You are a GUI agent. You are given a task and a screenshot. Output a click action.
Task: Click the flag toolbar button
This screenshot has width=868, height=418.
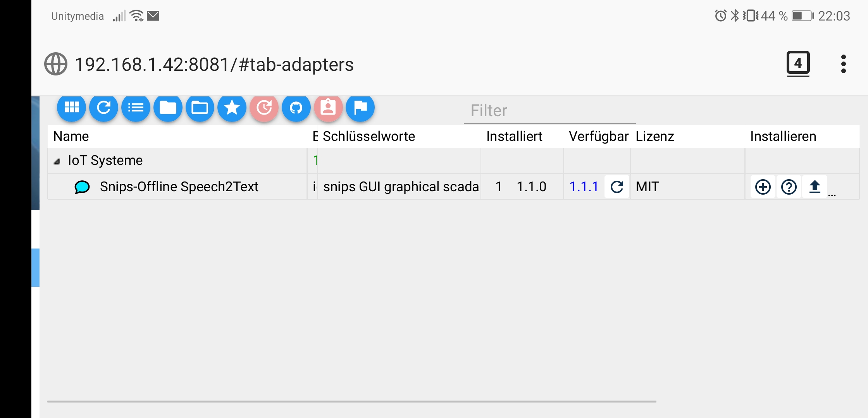tap(360, 108)
